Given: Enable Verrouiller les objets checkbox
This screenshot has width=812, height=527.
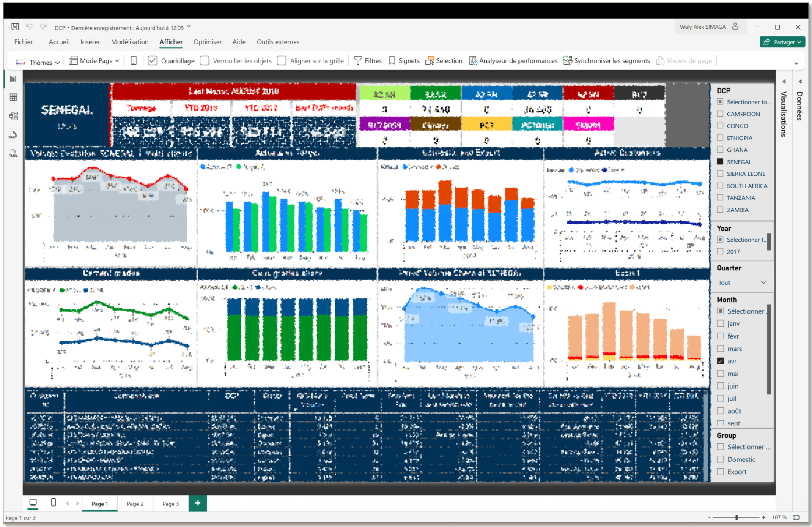Looking at the screenshot, I should pos(205,61).
